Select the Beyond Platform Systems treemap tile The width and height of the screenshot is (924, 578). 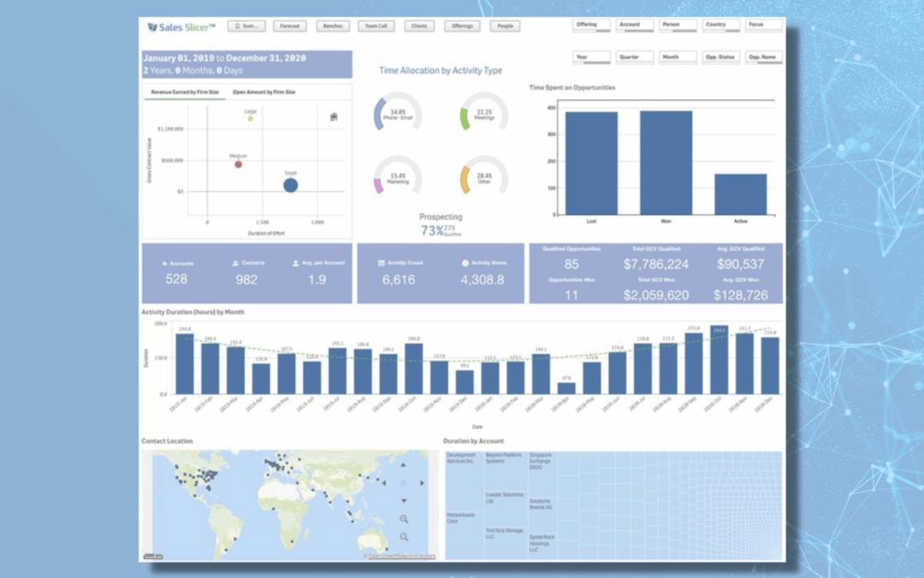(506, 472)
